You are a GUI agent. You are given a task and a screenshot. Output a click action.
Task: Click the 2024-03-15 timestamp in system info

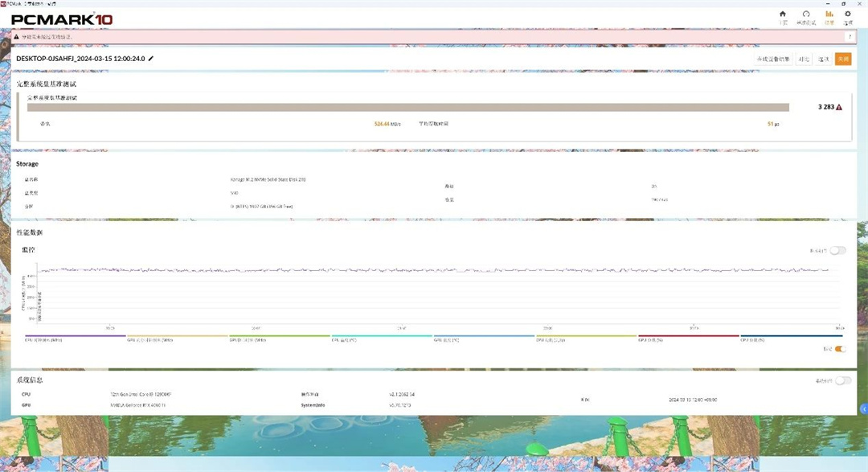[x=693, y=400]
